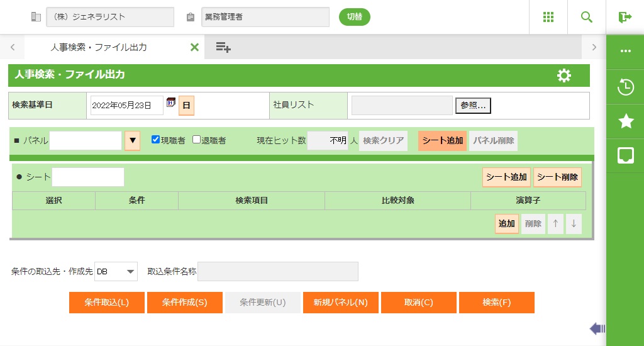644x346 pixels.
Task: Click the パネル削除 button
Action: pyautogui.click(x=493, y=140)
